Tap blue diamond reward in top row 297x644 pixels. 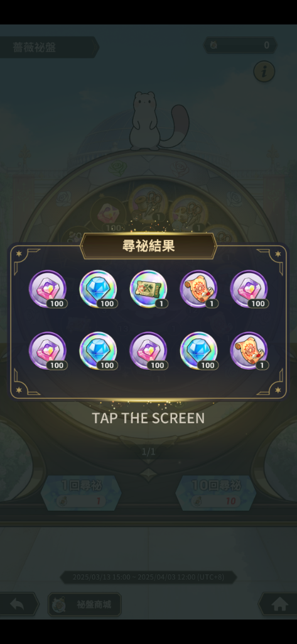pos(98,289)
